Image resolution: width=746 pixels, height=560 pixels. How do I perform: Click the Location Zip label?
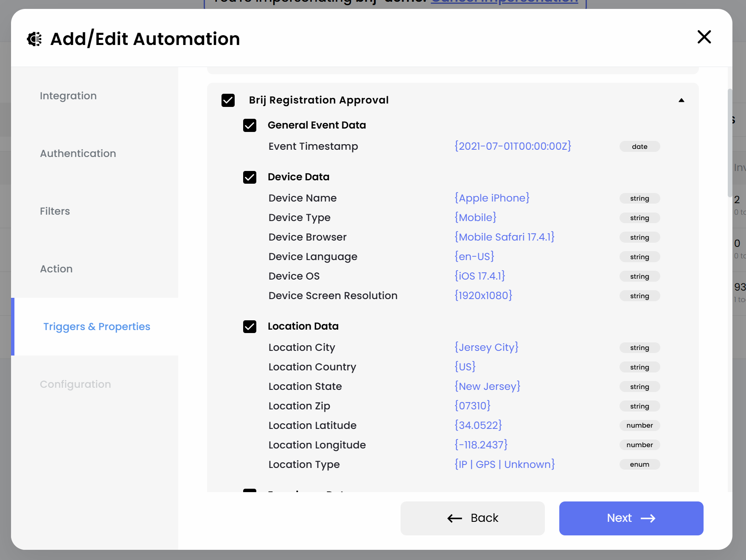coord(299,406)
